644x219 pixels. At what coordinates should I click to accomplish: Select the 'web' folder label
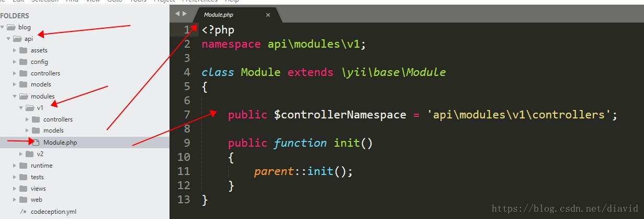(36, 200)
